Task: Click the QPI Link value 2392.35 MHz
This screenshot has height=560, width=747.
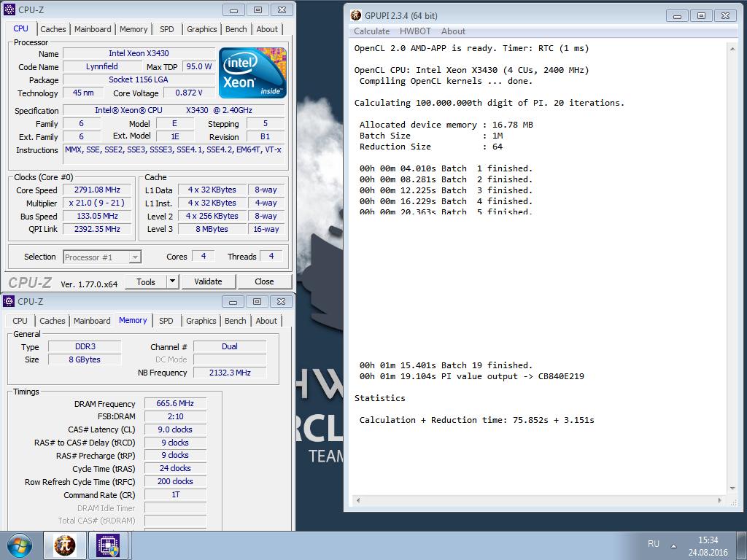Action: click(97, 229)
